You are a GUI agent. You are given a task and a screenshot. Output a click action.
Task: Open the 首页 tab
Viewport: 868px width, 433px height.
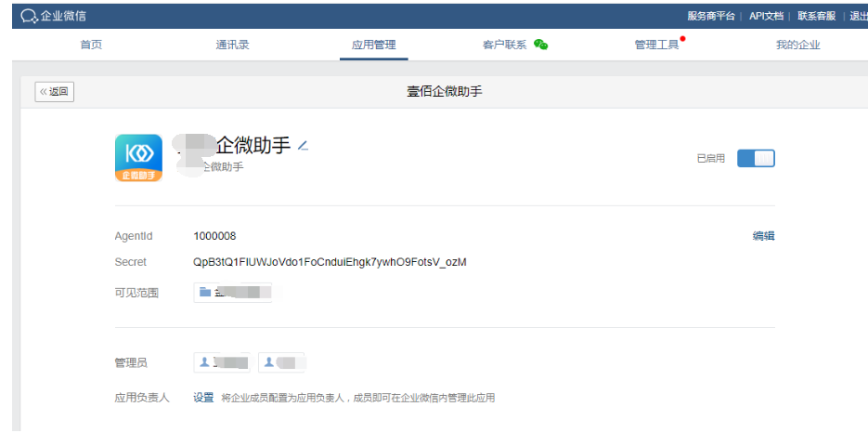coord(91,46)
